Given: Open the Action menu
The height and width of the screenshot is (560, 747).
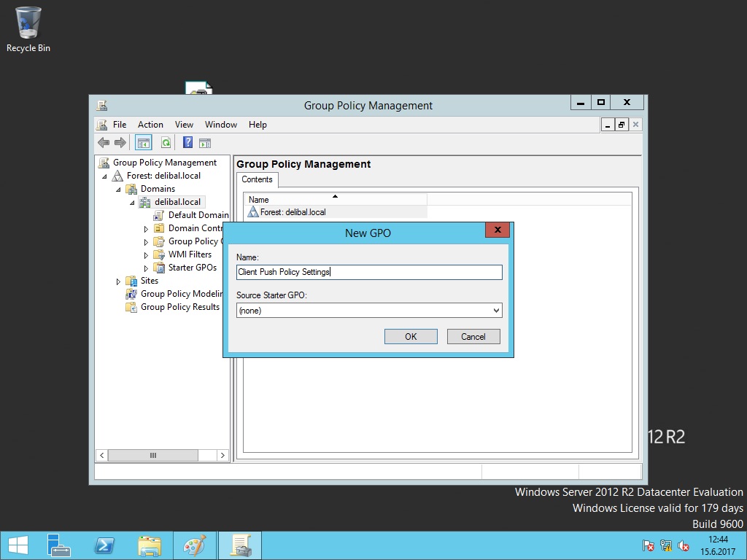Looking at the screenshot, I should [150, 125].
